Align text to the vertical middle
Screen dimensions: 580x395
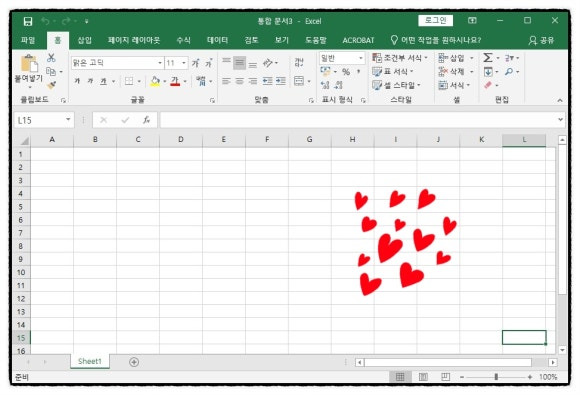point(240,63)
